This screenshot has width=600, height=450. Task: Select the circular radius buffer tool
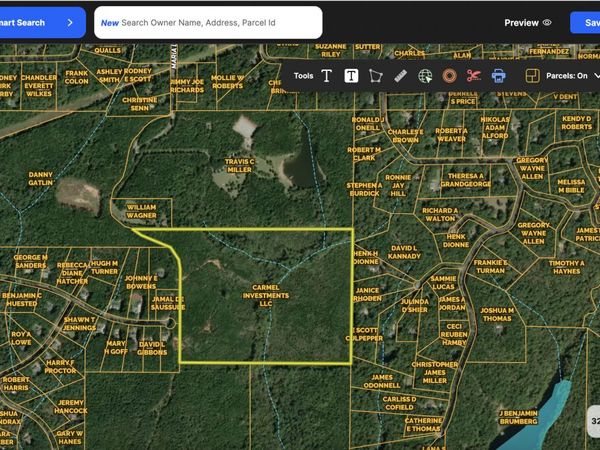click(449, 75)
